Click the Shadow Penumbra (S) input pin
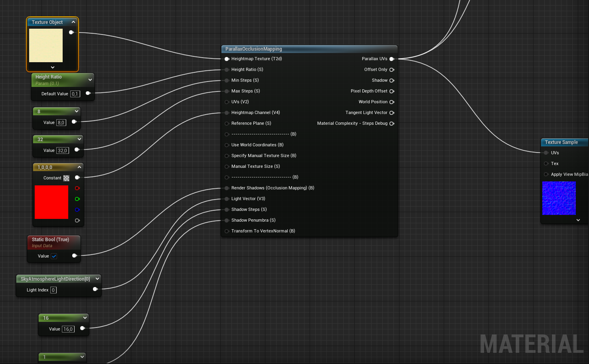Screen dimensions: 589x364 [x=227, y=220]
